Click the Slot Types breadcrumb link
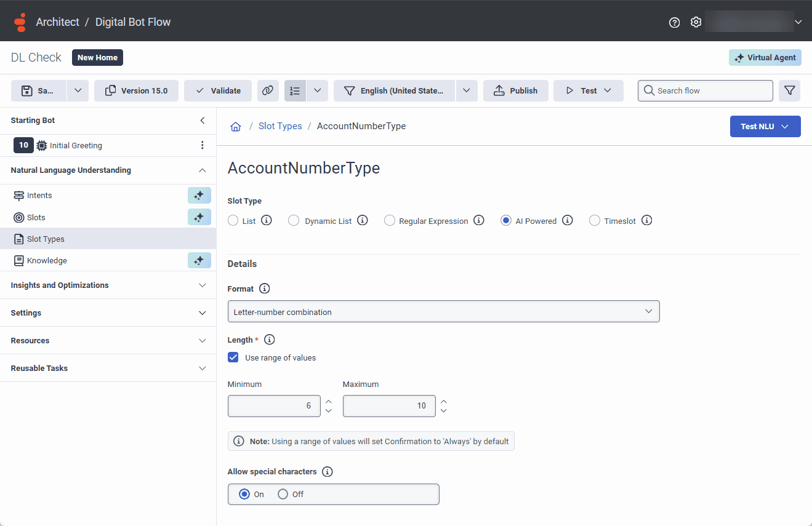The image size is (812, 526). (x=280, y=126)
